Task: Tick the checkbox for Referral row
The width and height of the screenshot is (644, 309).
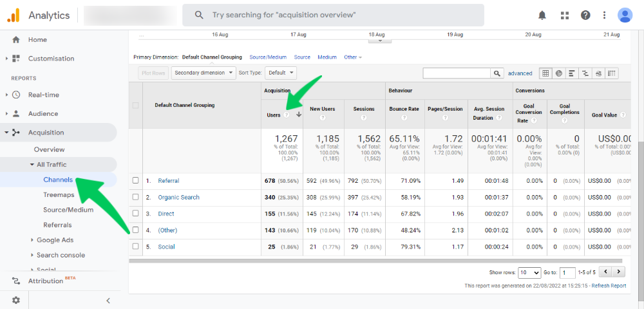Action: 135,181
